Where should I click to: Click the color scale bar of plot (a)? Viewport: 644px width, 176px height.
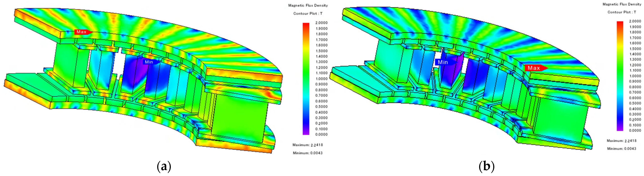coord(306,79)
